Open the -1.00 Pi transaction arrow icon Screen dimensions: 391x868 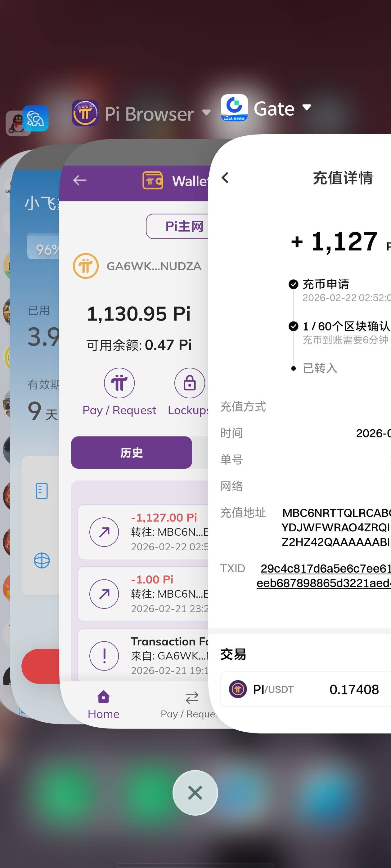pos(104,594)
